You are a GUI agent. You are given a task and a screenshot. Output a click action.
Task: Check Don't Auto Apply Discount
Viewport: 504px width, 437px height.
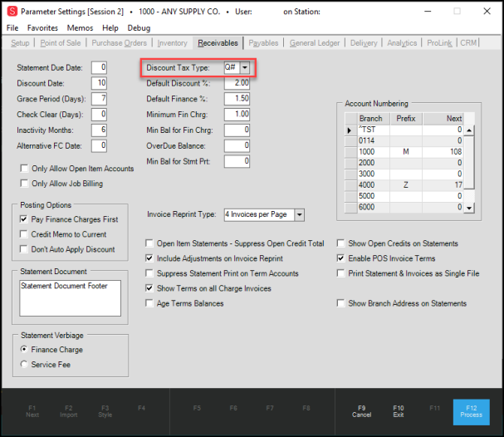[x=24, y=249]
